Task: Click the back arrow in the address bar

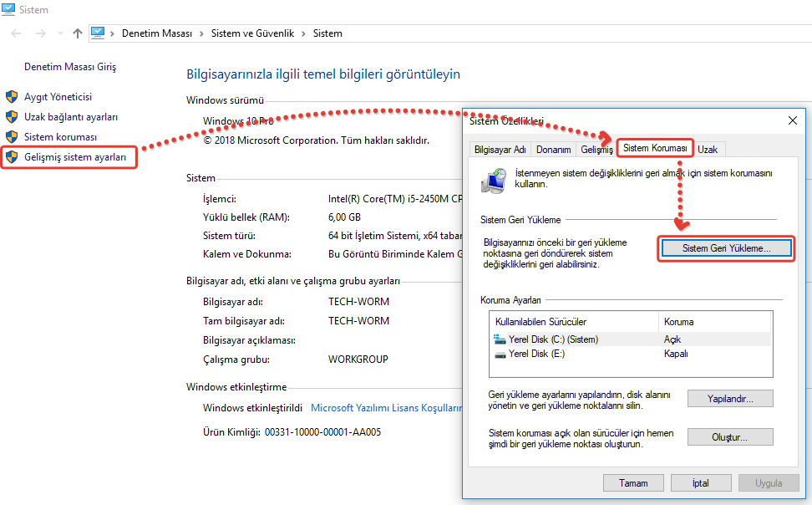Action: [x=17, y=33]
